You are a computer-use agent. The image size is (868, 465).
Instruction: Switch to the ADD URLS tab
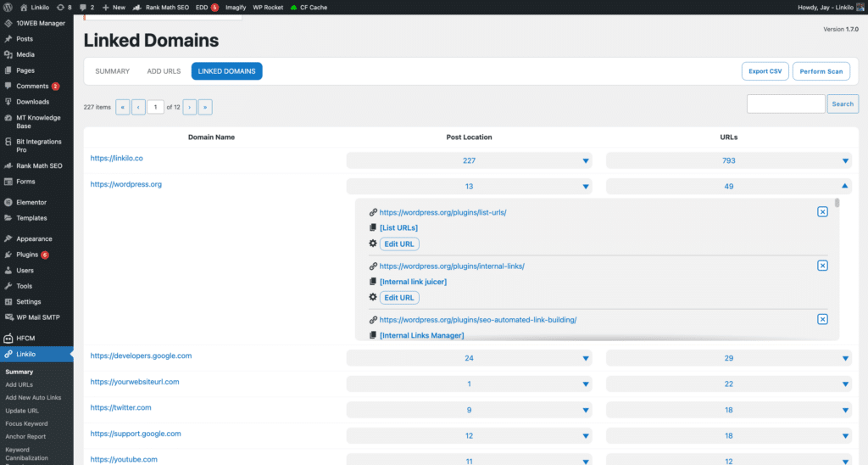164,71
